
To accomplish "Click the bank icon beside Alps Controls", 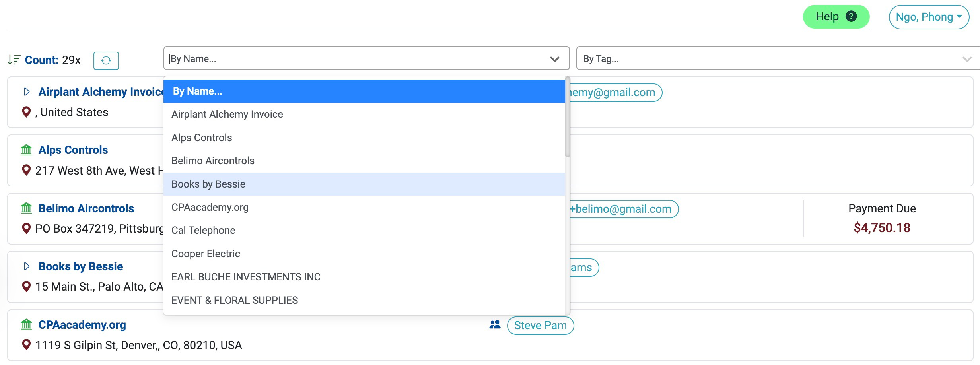I will (x=26, y=150).
